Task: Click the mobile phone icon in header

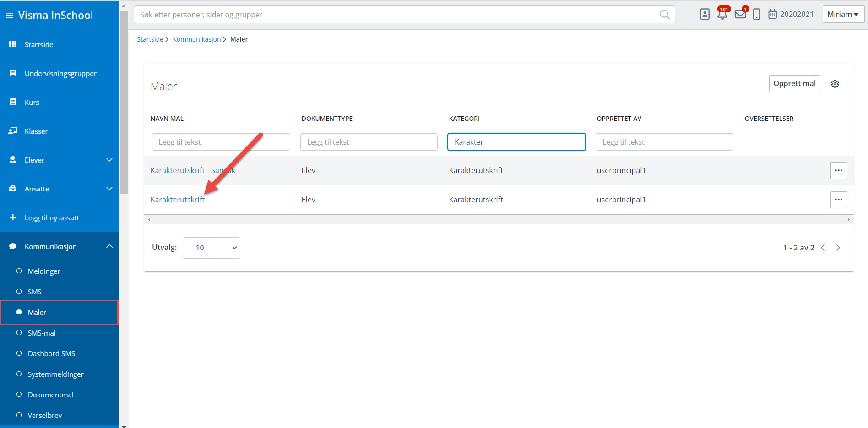Action: click(x=757, y=15)
